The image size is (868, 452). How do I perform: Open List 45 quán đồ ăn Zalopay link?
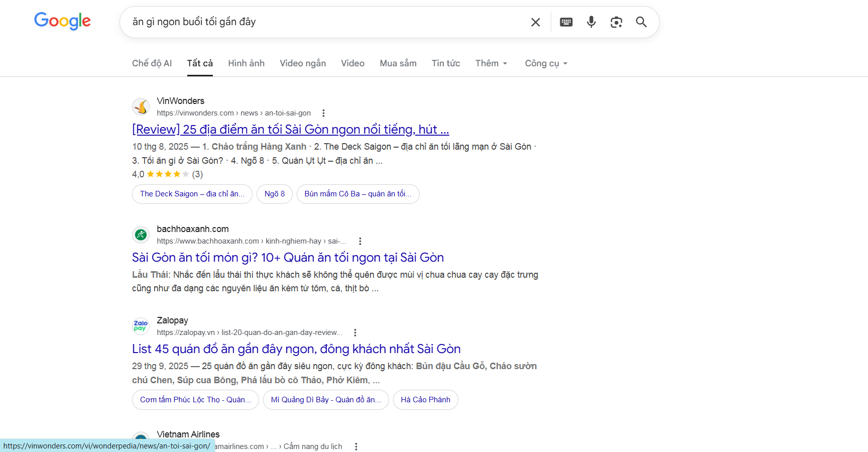coord(296,349)
